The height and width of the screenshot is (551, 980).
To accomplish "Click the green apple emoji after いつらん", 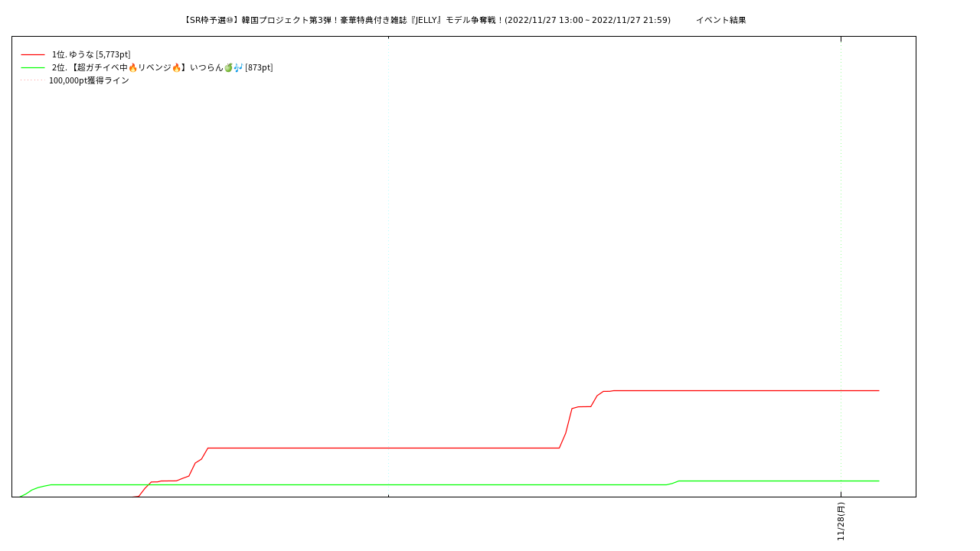I will pyautogui.click(x=228, y=68).
